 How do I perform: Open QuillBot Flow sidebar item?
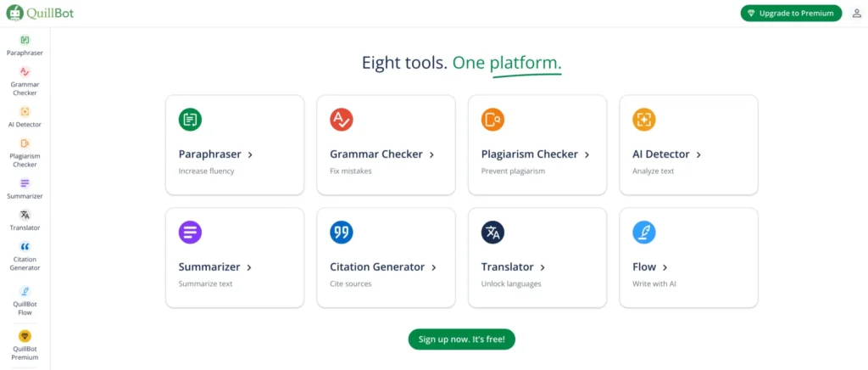25,300
